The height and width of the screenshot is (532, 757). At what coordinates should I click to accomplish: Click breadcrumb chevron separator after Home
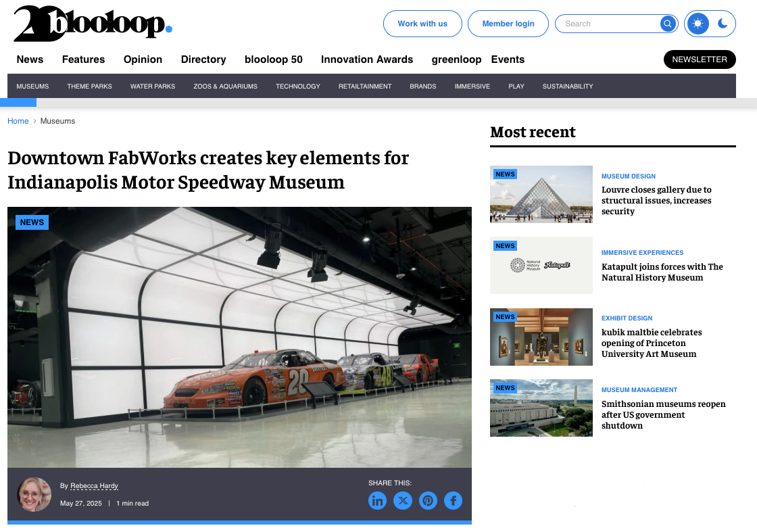click(34, 121)
